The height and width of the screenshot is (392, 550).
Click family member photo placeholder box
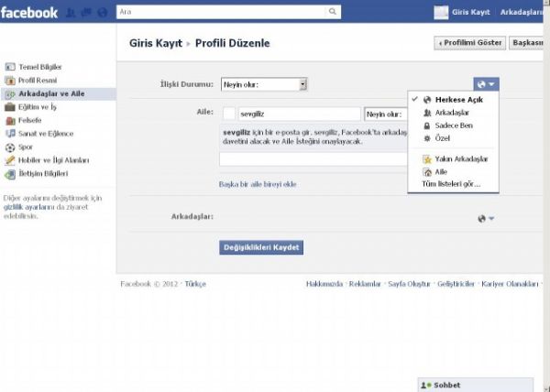pos(229,114)
